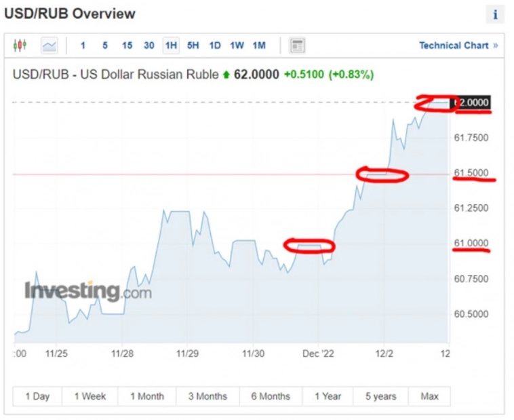
Task: Select the area chart type icon
Action: 50,45
